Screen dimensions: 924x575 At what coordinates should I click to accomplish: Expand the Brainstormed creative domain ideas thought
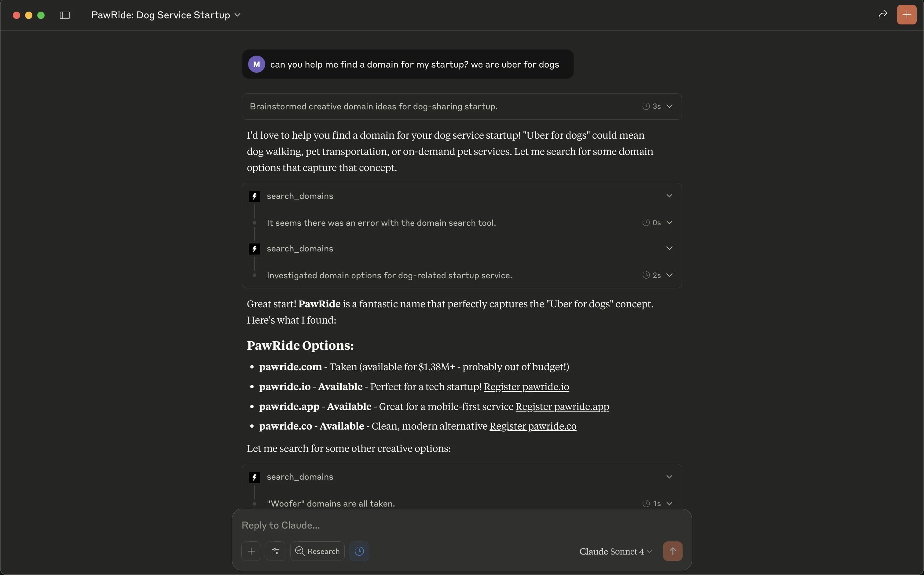tap(462, 107)
